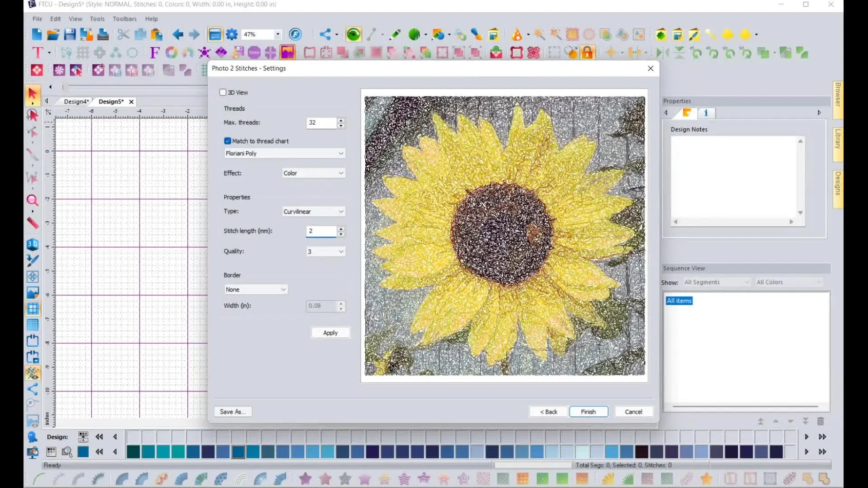Click the Cancel button

[633, 411]
